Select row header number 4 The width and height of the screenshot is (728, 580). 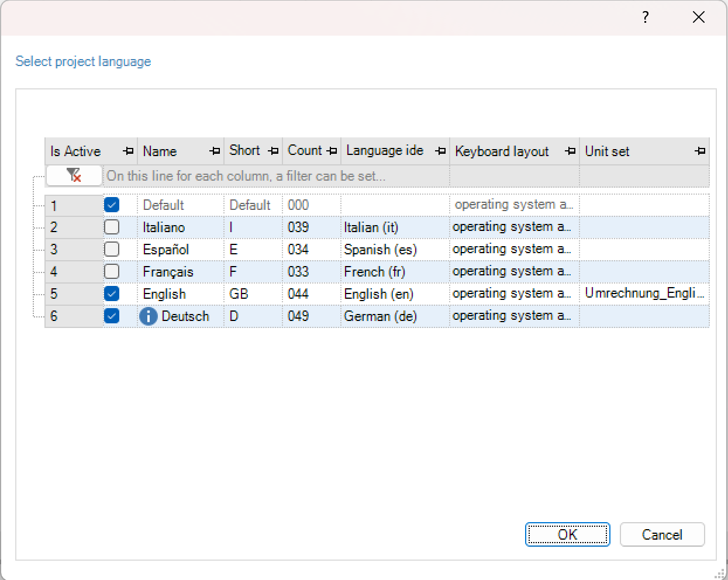[74, 272]
